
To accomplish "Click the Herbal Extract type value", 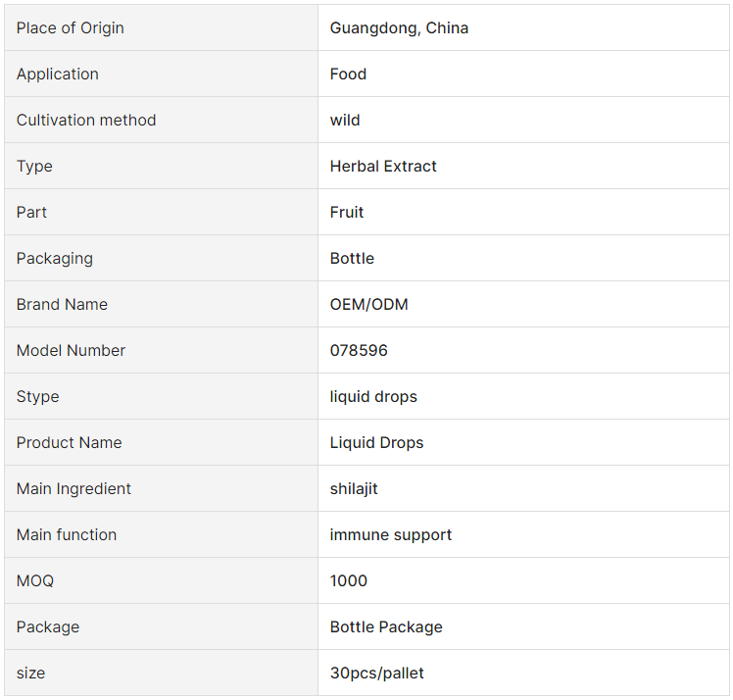I will pyautogui.click(x=383, y=166).
